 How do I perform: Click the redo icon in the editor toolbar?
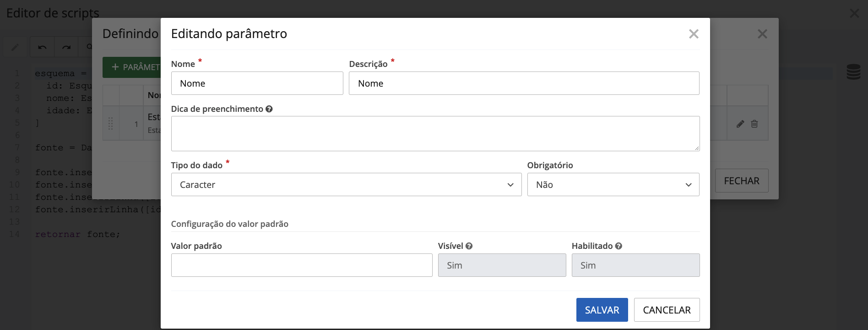coord(66,47)
